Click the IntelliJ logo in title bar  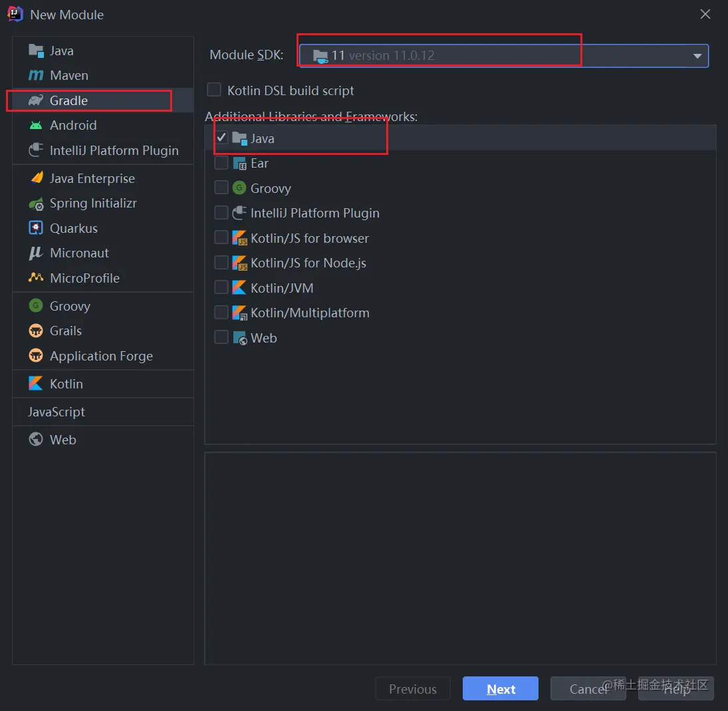(15, 14)
